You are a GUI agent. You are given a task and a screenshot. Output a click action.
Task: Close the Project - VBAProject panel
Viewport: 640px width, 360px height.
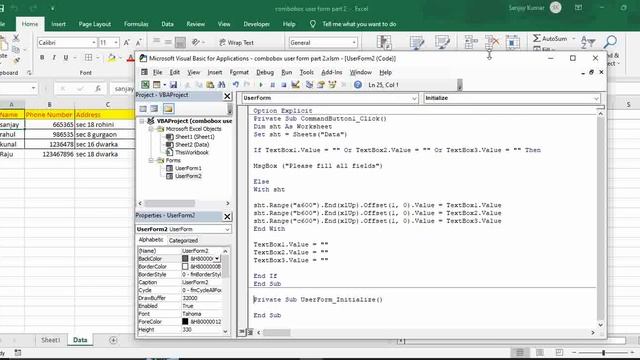pos(227,96)
